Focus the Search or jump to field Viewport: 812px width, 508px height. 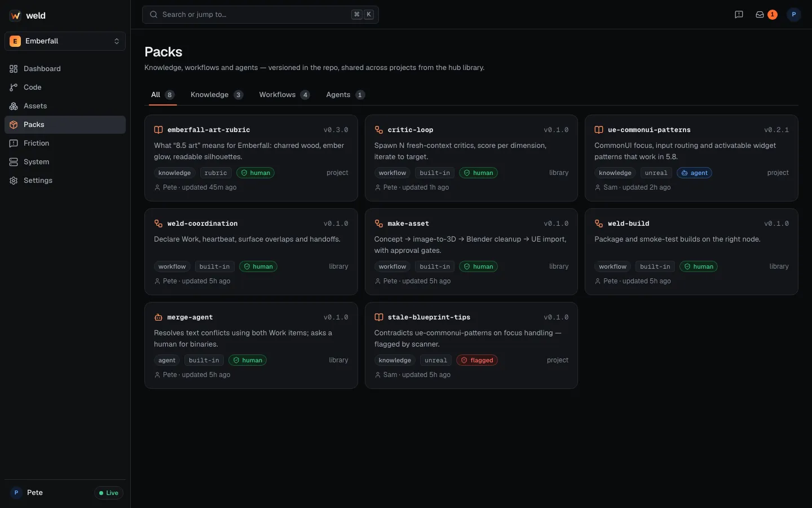(261, 15)
